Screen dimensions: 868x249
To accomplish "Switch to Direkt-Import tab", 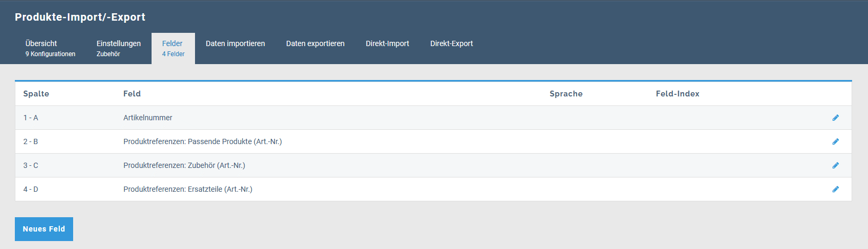I will click(x=387, y=43).
